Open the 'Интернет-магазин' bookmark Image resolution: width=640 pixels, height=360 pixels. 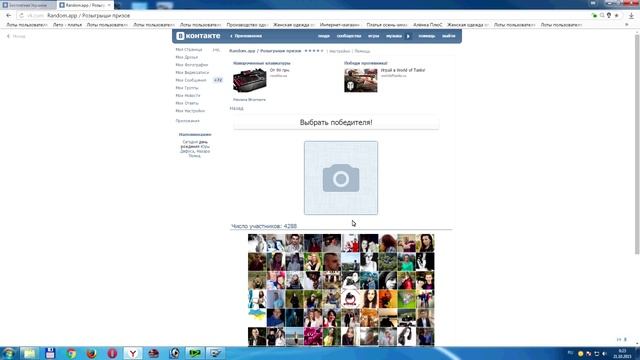[340, 25]
